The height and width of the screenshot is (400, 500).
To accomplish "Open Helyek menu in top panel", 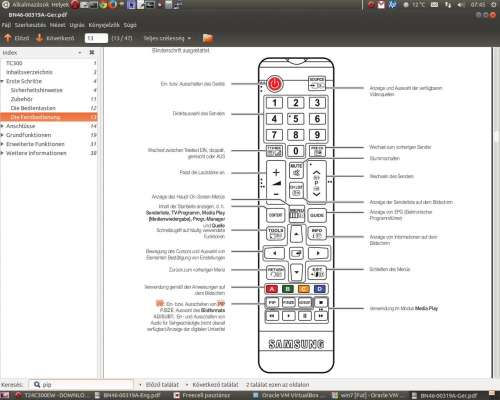I will [60, 5].
